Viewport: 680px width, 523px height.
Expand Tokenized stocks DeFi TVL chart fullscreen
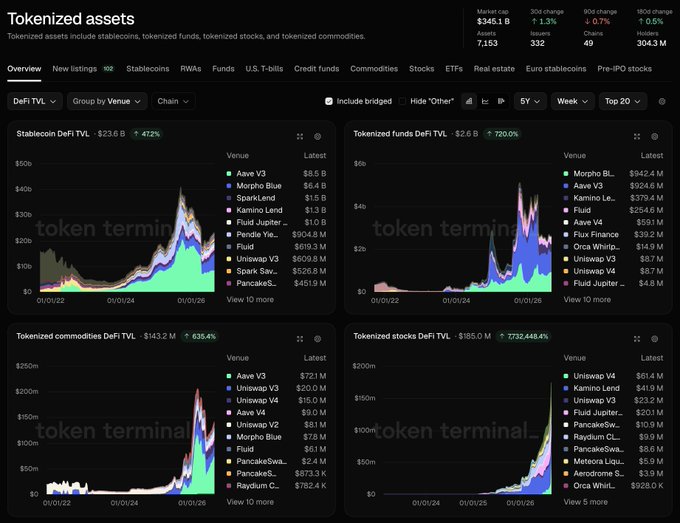pos(637,339)
